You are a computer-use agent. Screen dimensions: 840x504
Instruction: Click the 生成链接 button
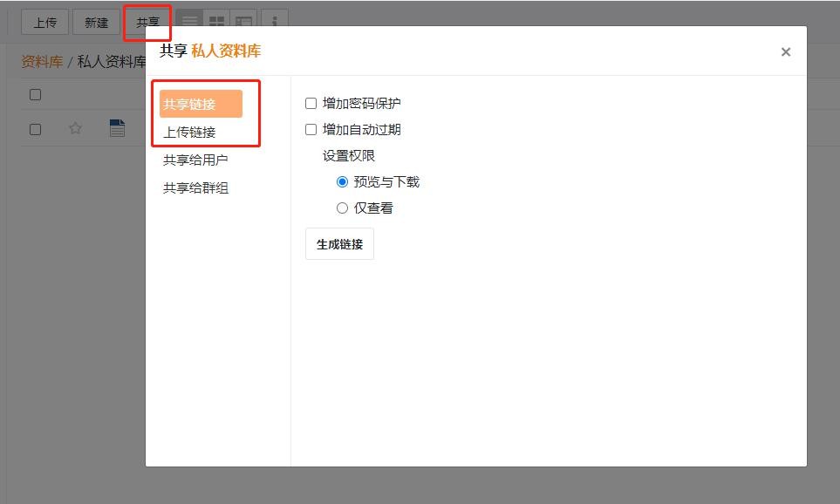[x=339, y=244]
